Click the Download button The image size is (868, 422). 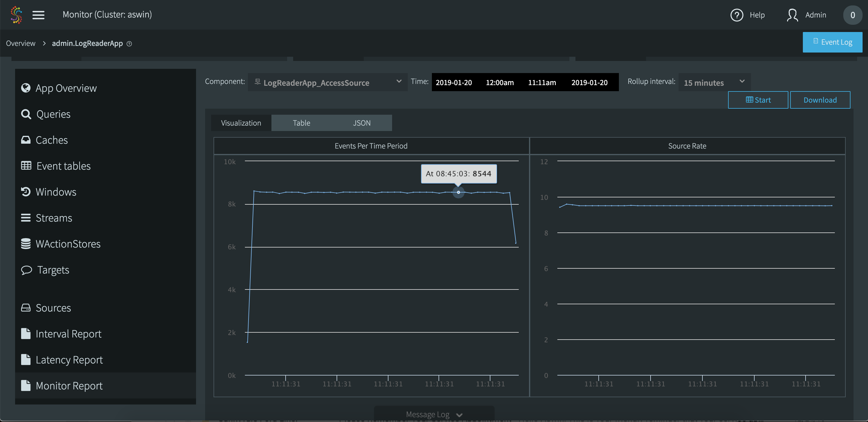coord(820,100)
